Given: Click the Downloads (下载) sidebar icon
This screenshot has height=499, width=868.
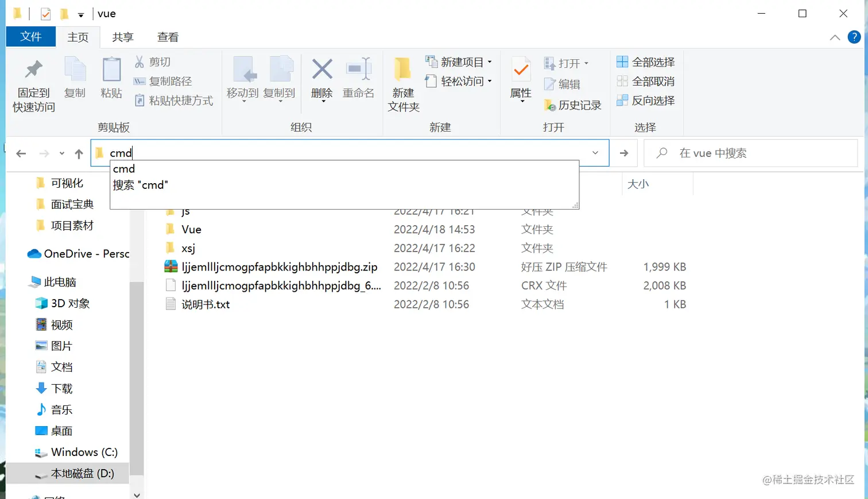Looking at the screenshot, I should (41, 388).
